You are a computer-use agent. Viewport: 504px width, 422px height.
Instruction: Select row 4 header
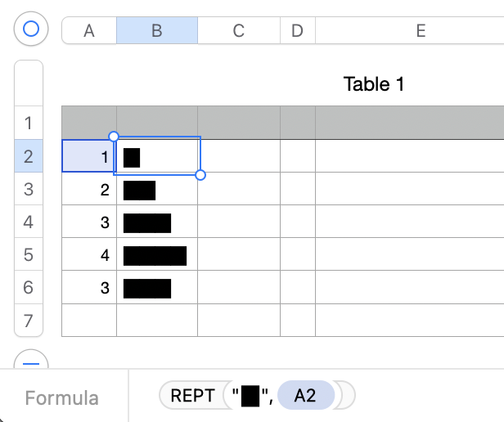(29, 222)
